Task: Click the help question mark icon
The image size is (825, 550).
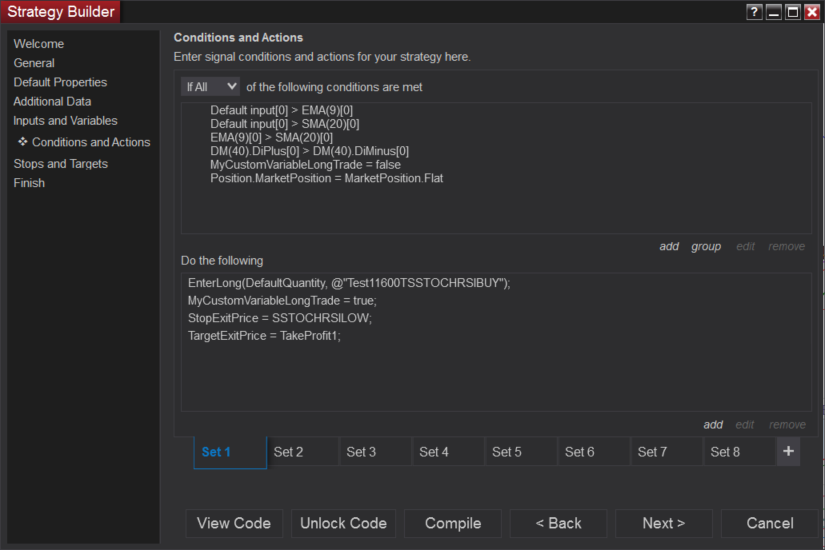Action: click(755, 12)
